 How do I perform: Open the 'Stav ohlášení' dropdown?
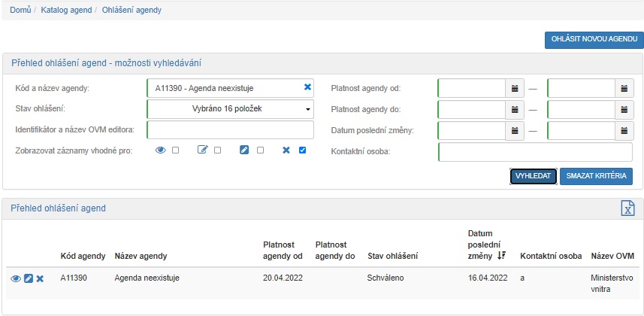click(230, 109)
